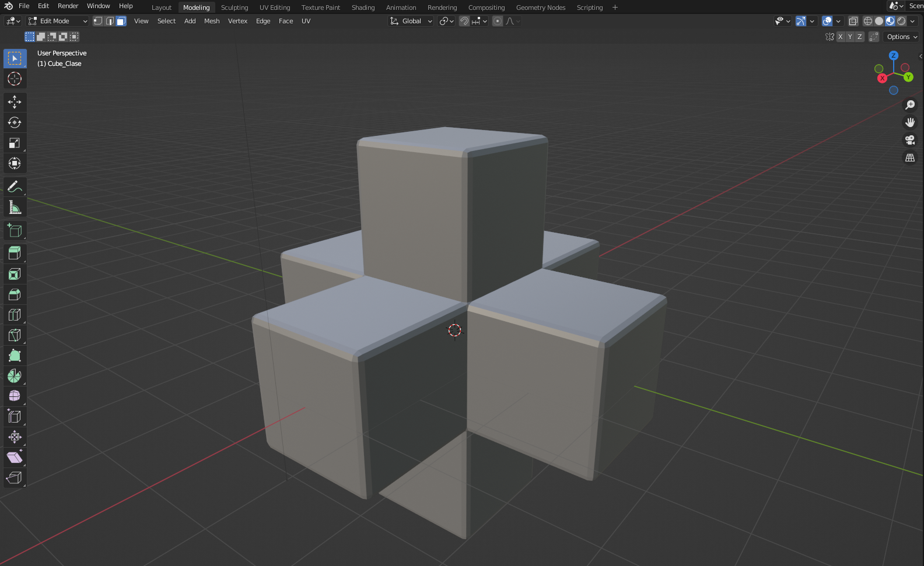The image size is (924, 566).
Task: Open the Mesh menu
Action: (212, 21)
